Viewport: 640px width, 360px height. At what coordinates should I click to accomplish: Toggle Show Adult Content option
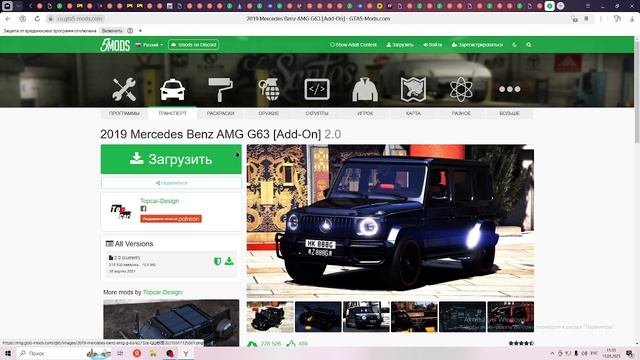point(353,45)
